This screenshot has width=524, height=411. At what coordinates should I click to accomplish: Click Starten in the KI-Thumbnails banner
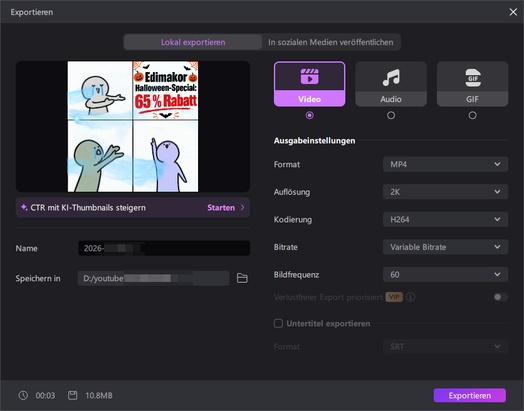coord(221,208)
